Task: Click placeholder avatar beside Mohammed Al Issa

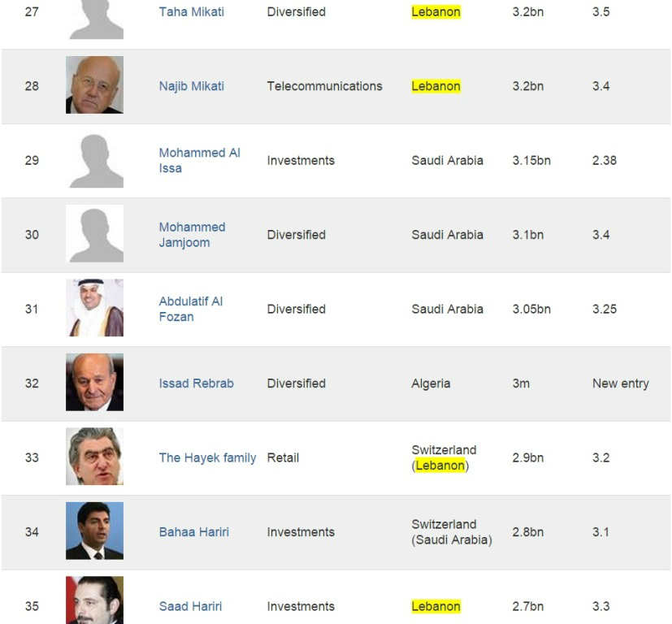Action: 94,160
